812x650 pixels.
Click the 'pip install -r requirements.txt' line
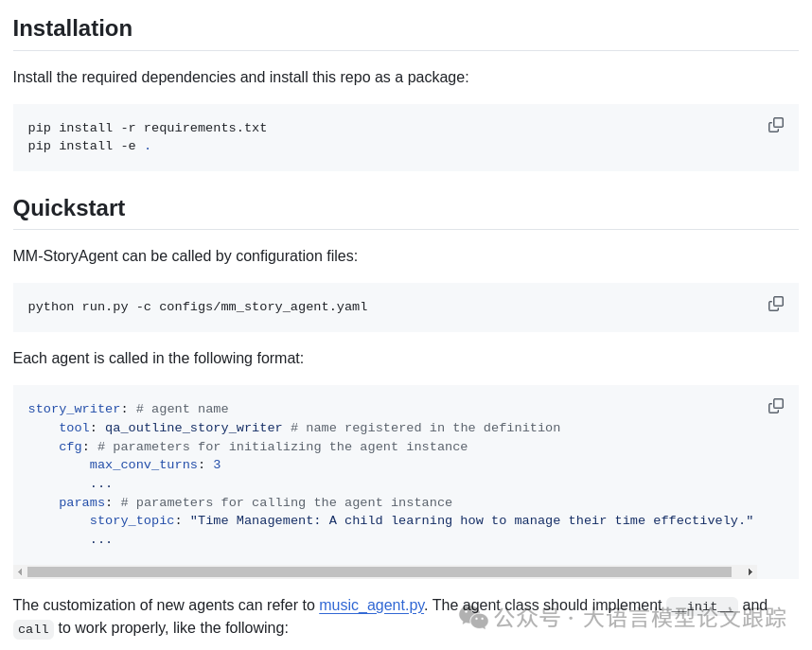(x=148, y=128)
